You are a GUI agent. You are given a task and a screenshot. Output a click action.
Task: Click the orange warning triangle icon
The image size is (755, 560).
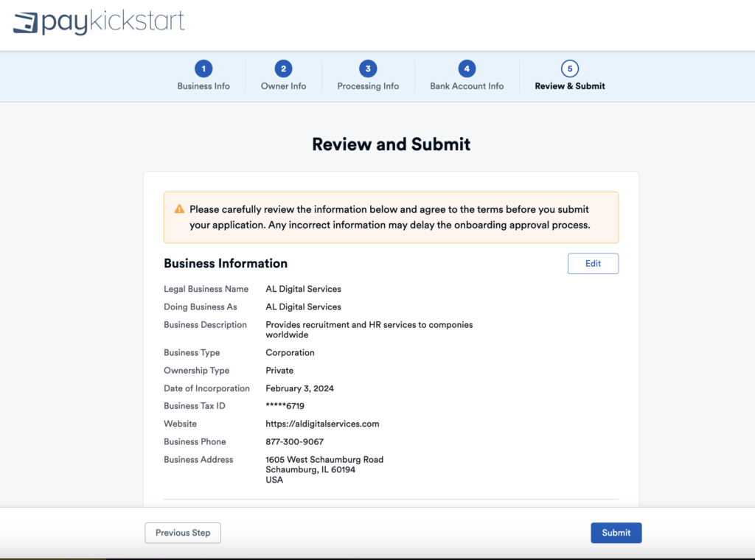179,209
